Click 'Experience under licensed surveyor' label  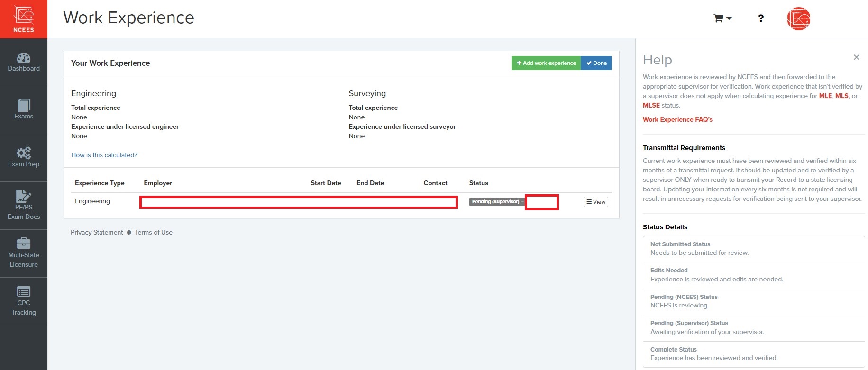[x=402, y=126]
